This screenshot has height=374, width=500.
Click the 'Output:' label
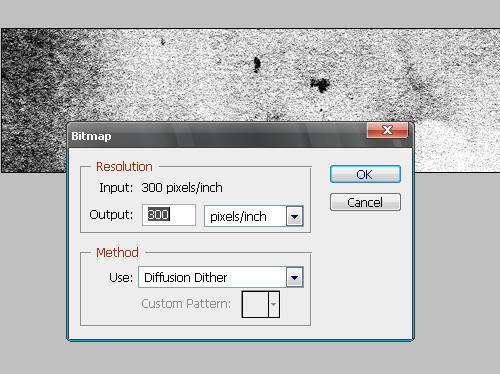pos(111,215)
